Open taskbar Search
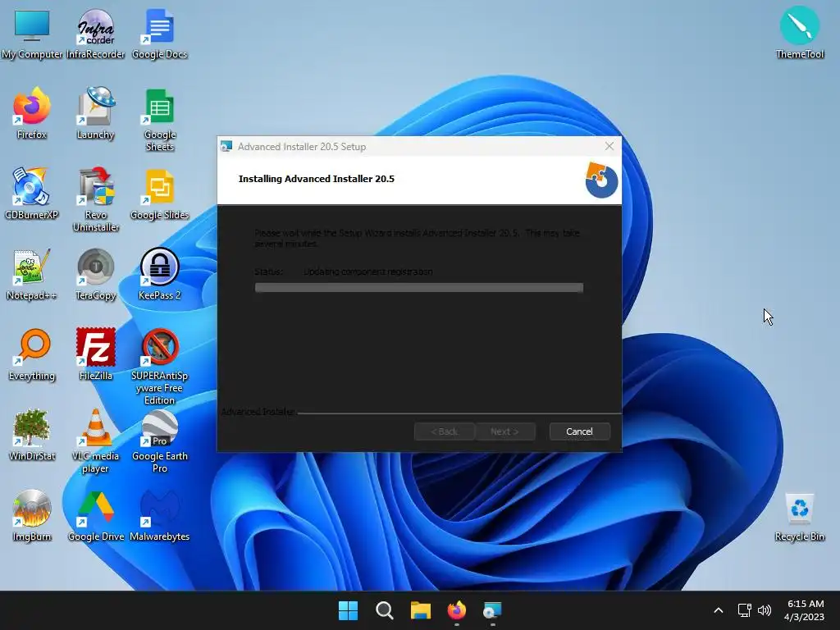 click(384, 610)
